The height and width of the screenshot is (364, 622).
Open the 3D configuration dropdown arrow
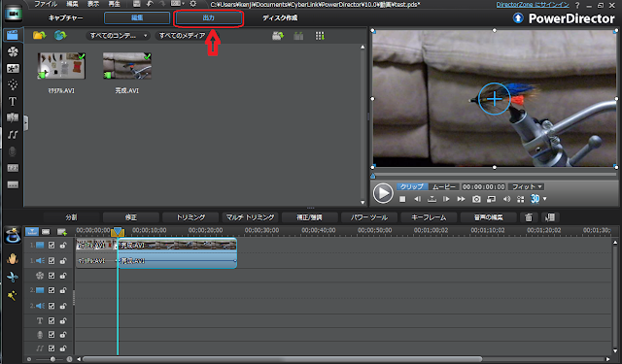544,199
